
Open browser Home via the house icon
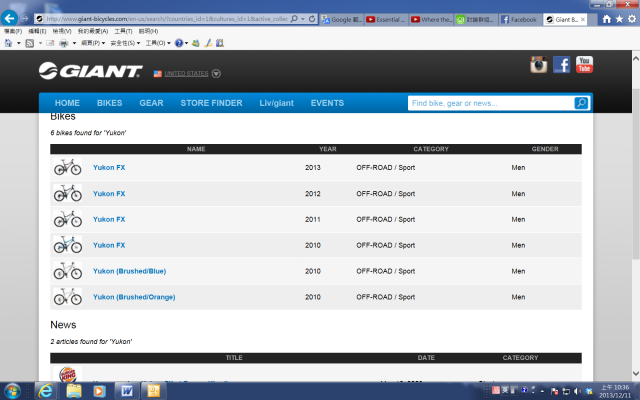607,19
